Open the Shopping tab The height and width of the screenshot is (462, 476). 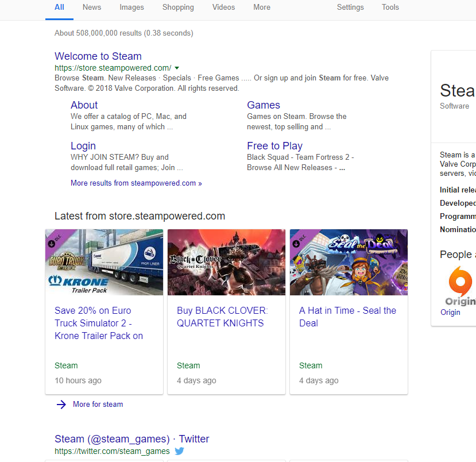[x=178, y=7]
